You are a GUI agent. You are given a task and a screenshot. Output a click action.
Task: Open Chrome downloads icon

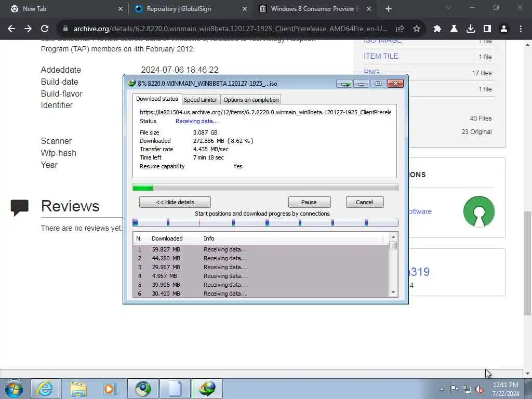(470, 29)
